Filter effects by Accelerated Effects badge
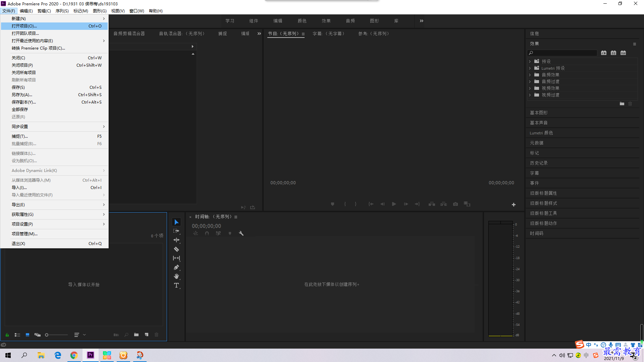The width and height of the screenshot is (644, 362). [604, 53]
